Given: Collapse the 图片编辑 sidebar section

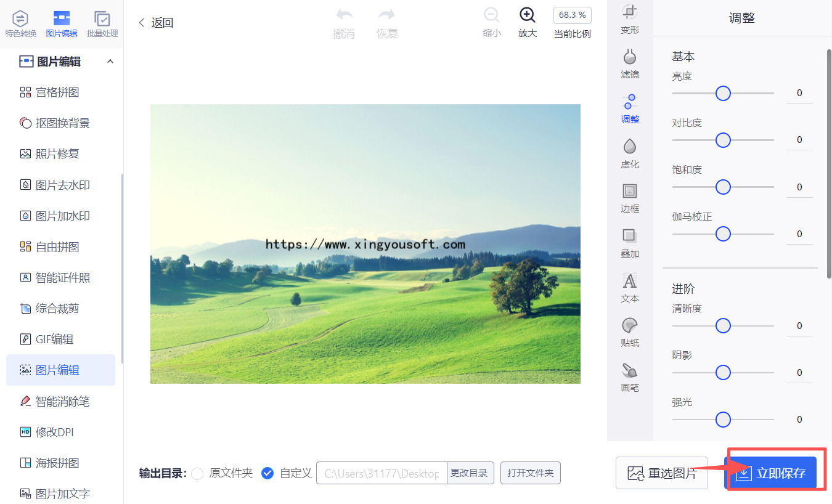Looking at the screenshot, I should coord(110,61).
